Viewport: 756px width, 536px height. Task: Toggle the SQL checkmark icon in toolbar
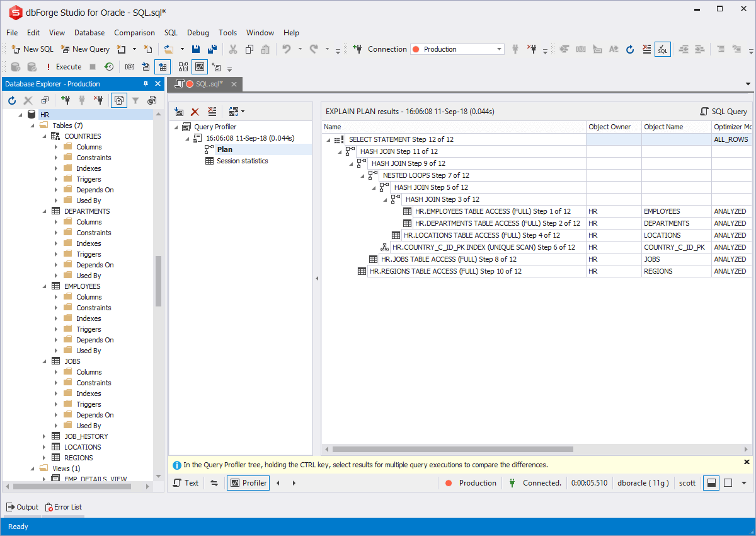663,49
